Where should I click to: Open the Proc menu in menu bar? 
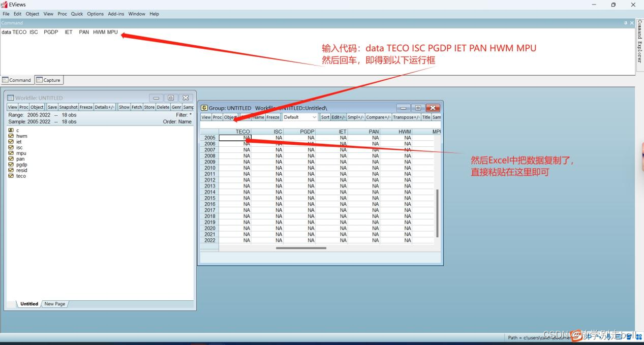point(62,14)
